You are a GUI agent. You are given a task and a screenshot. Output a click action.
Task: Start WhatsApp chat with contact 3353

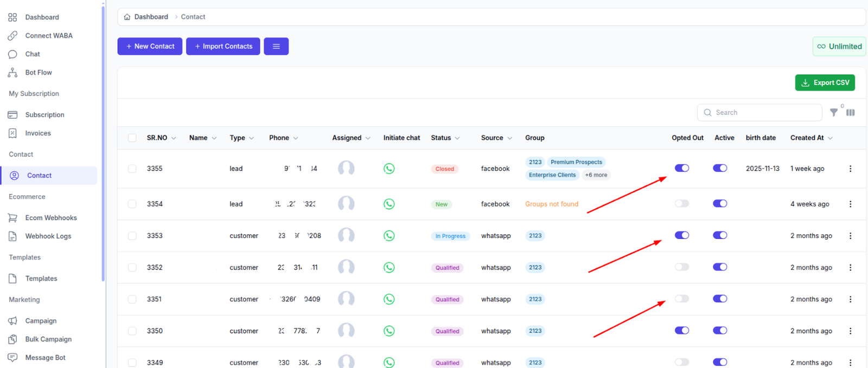[x=389, y=236]
